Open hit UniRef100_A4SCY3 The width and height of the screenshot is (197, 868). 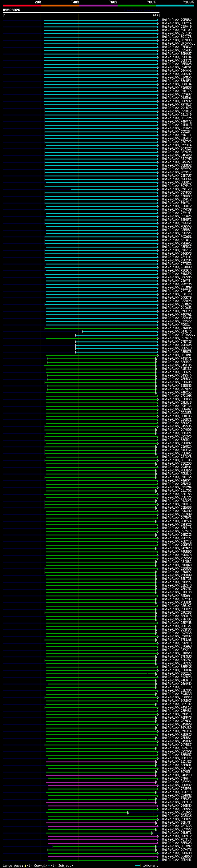[x=176, y=501]
